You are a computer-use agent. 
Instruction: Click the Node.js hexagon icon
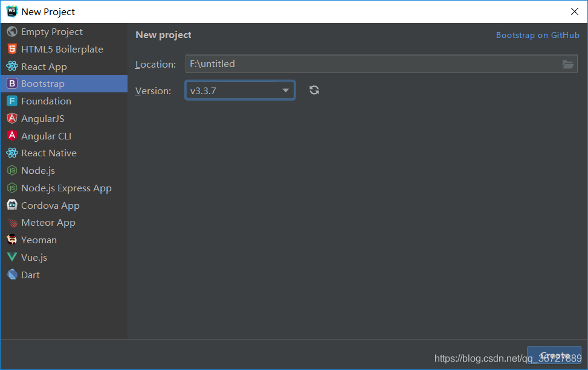pos(12,170)
